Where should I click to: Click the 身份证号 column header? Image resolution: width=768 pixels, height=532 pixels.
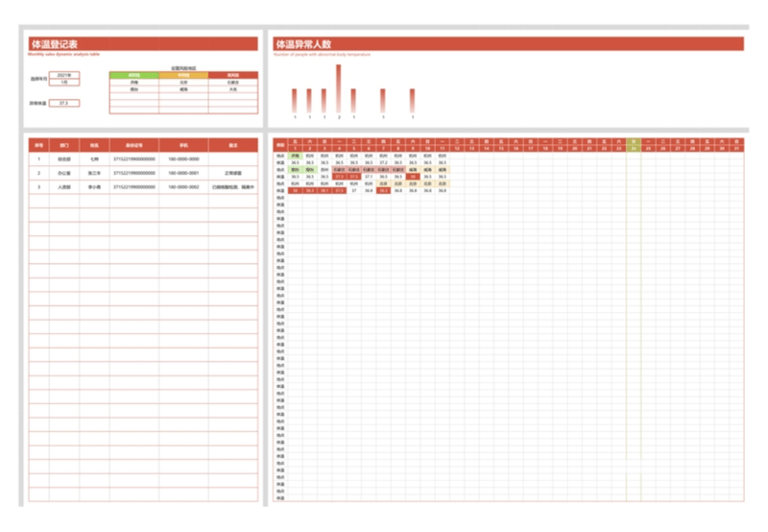coord(133,145)
